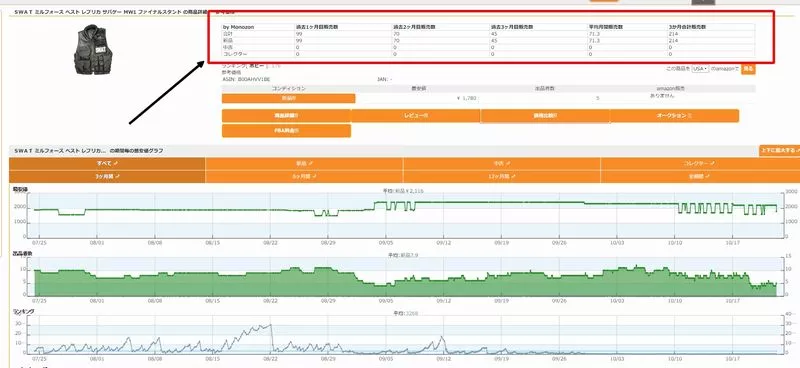Click the SWAT vest product thumbnail
The width and height of the screenshot is (800, 368).
[93, 50]
